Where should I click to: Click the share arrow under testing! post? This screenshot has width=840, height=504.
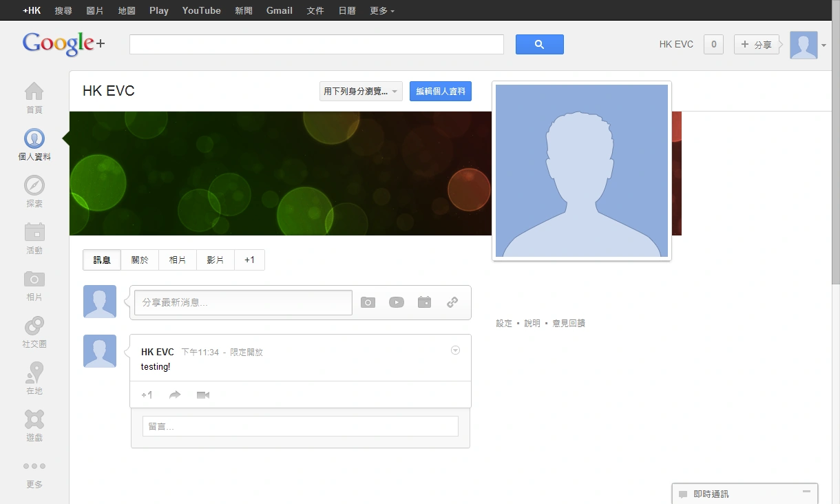point(175,395)
